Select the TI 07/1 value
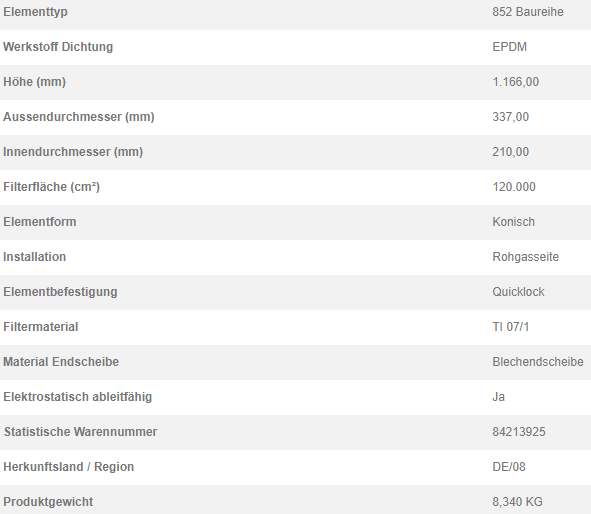Image resolution: width=591 pixels, height=514 pixels. click(x=511, y=327)
